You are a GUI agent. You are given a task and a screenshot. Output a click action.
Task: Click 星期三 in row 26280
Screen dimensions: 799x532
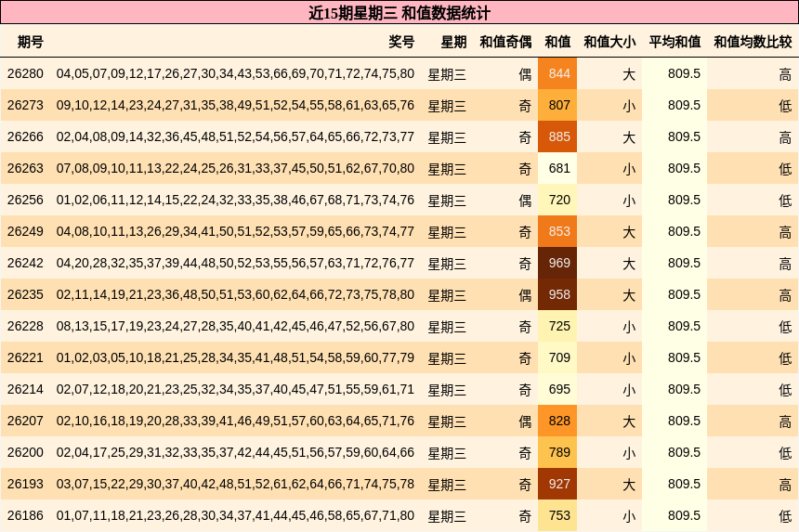point(447,74)
